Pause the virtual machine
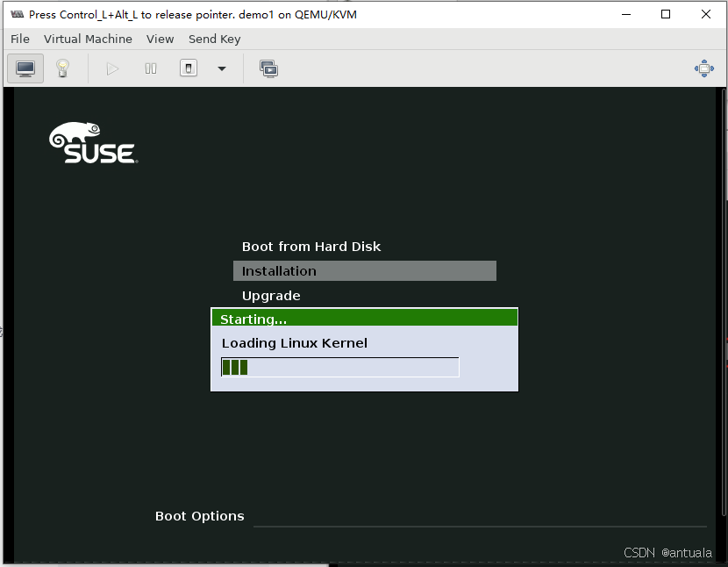728x567 pixels. pos(151,69)
